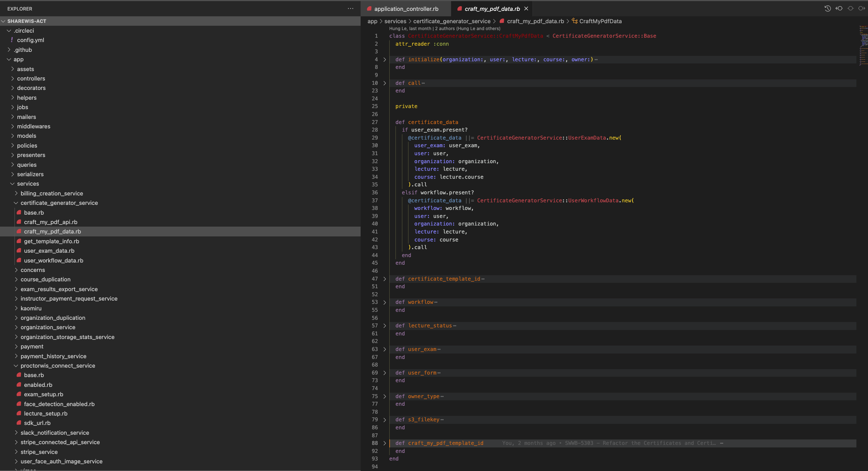Expand the user_face_auth_image_service folder

coord(180,461)
